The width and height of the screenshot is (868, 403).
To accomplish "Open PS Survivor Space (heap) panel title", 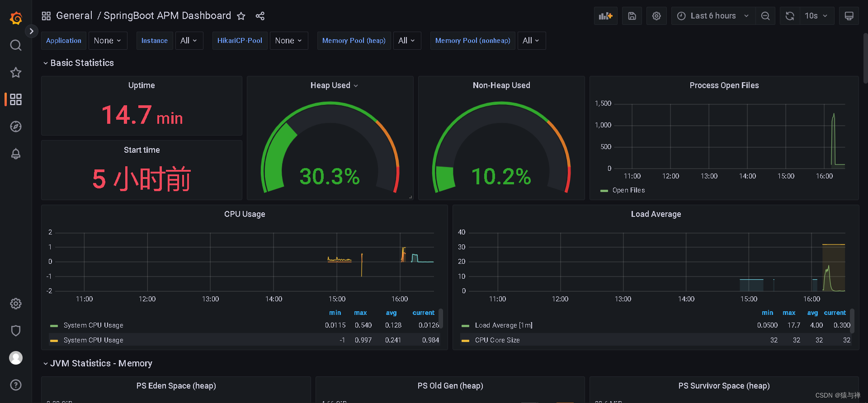I will pos(724,386).
